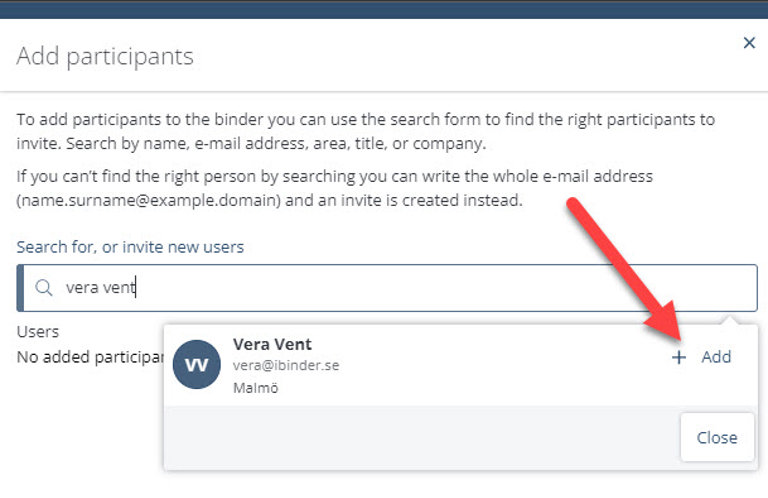
Task: Click the Malmö location text
Action: pos(255,387)
